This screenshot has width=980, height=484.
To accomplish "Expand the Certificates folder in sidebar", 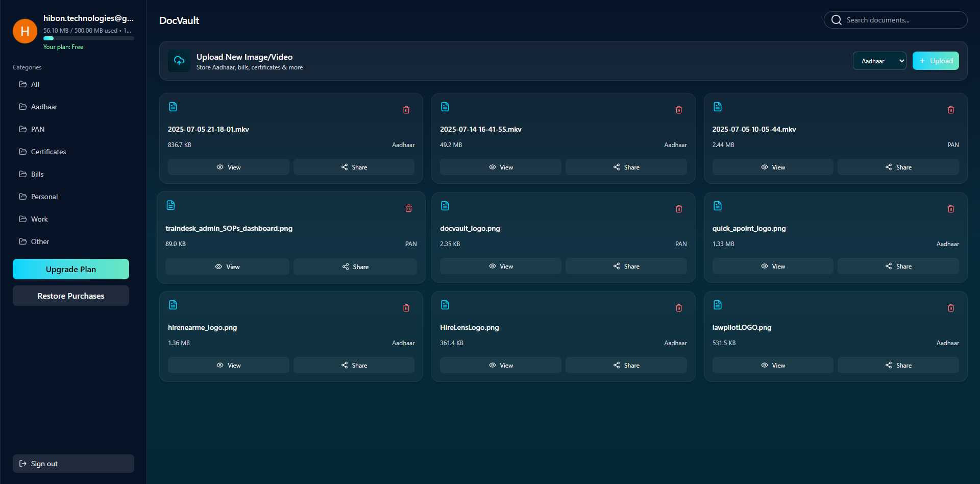I will click(x=48, y=152).
